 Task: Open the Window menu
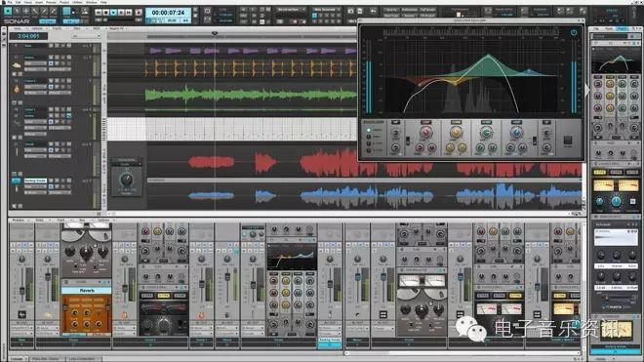click(92, 2)
